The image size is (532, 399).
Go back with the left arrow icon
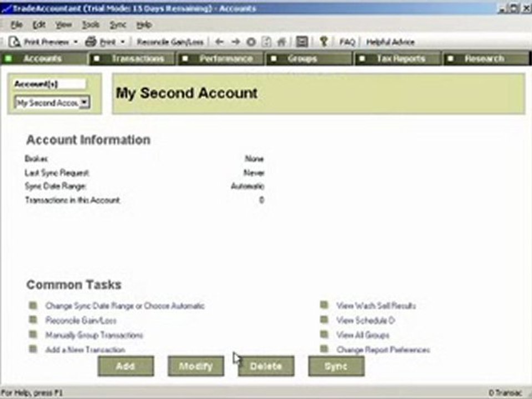point(219,42)
